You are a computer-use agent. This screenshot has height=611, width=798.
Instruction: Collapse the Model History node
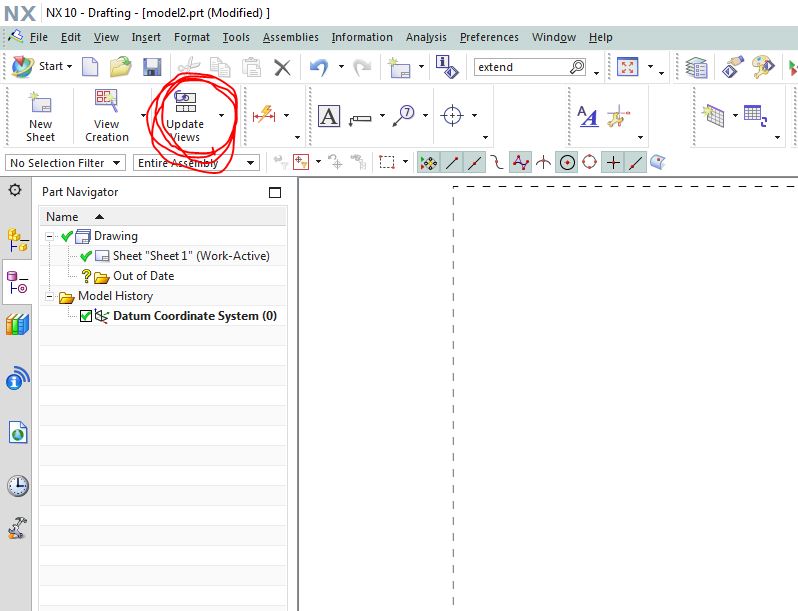(x=49, y=296)
